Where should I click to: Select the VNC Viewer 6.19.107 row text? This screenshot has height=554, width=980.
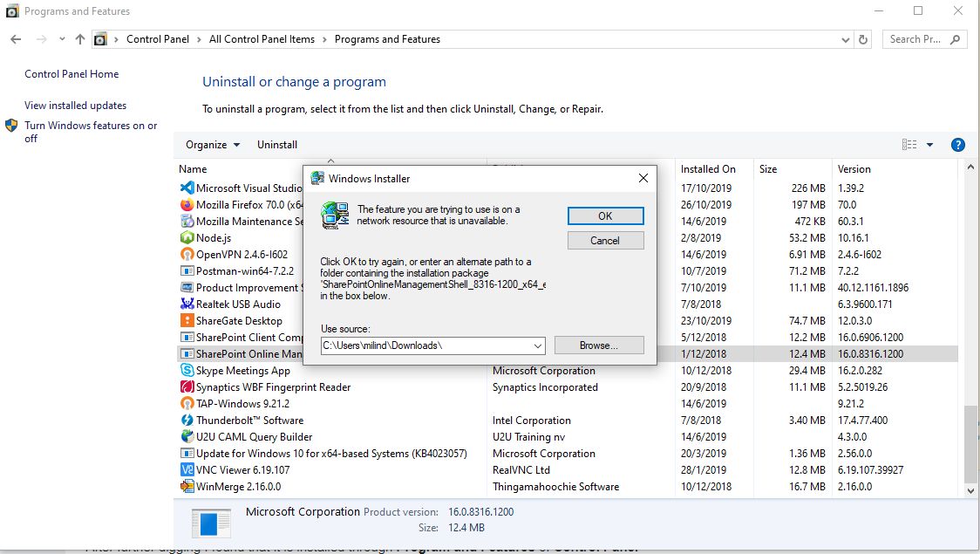click(x=243, y=469)
